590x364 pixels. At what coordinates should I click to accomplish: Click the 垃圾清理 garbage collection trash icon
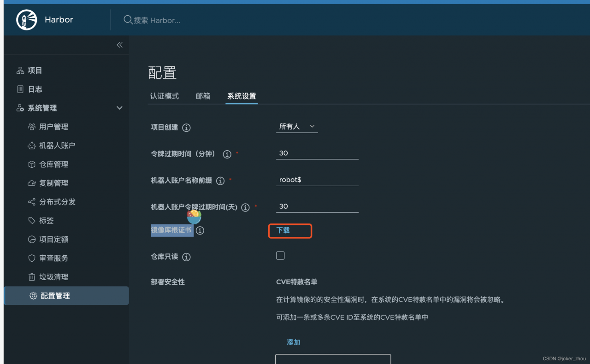pyautogui.click(x=33, y=276)
